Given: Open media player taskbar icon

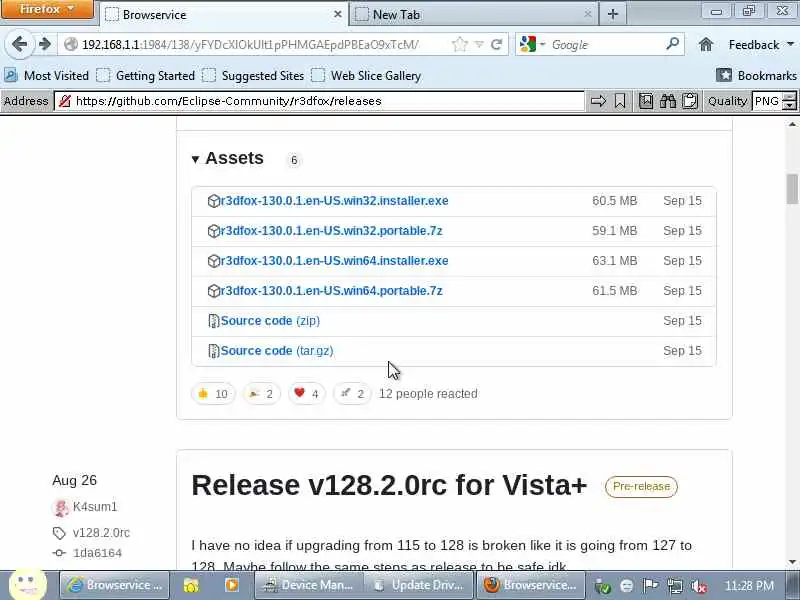Looking at the screenshot, I should (x=232, y=585).
